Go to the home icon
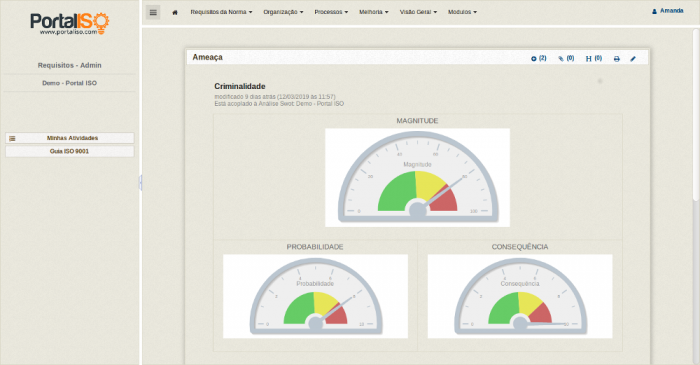This screenshot has width=700, height=365. tap(175, 12)
